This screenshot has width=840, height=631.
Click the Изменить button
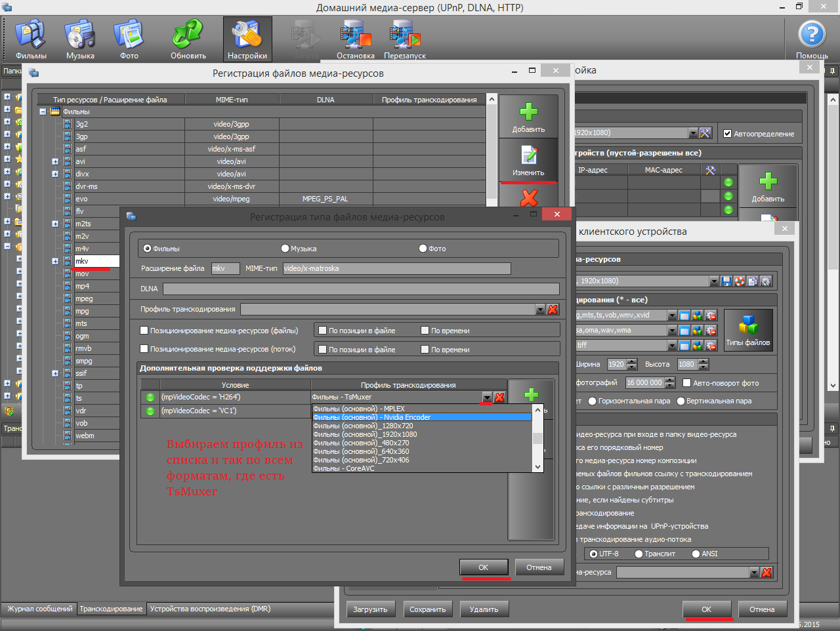point(528,161)
